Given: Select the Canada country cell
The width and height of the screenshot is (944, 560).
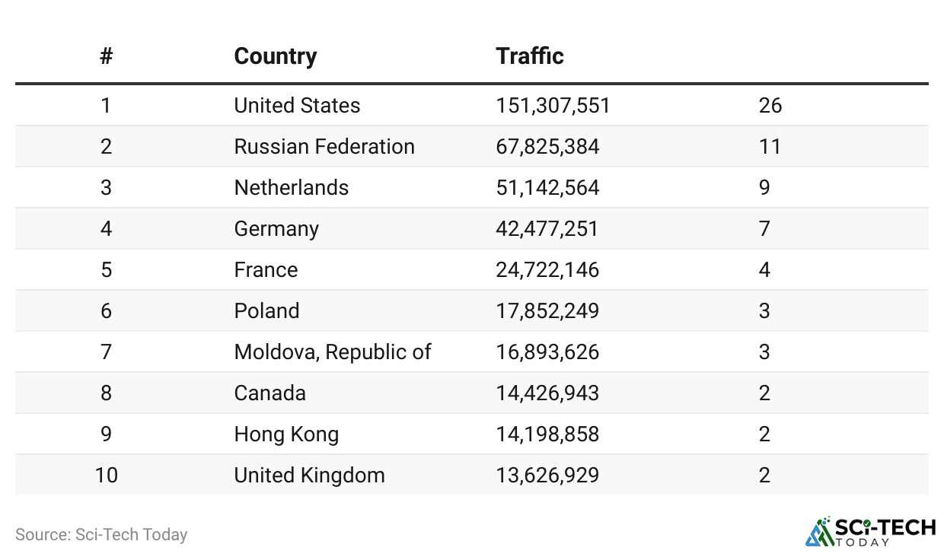Looking at the screenshot, I should (269, 393).
